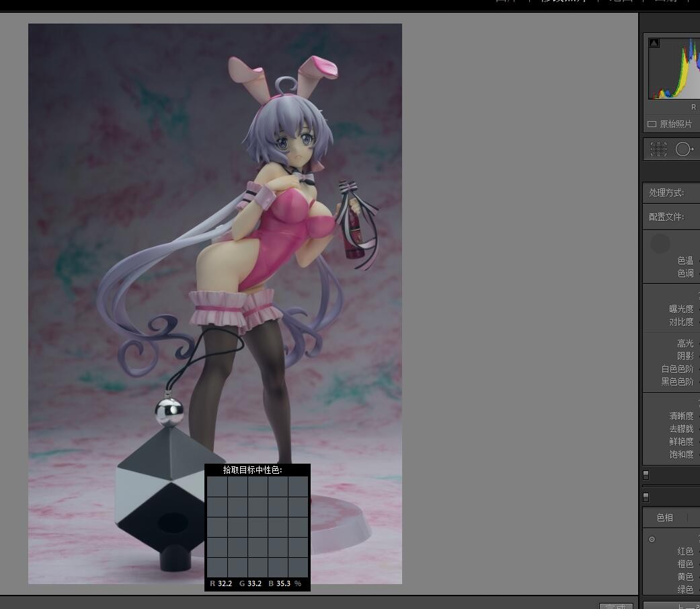Click the center cell of the neutral picker grid
The width and height of the screenshot is (700, 609).
click(258, 526)
